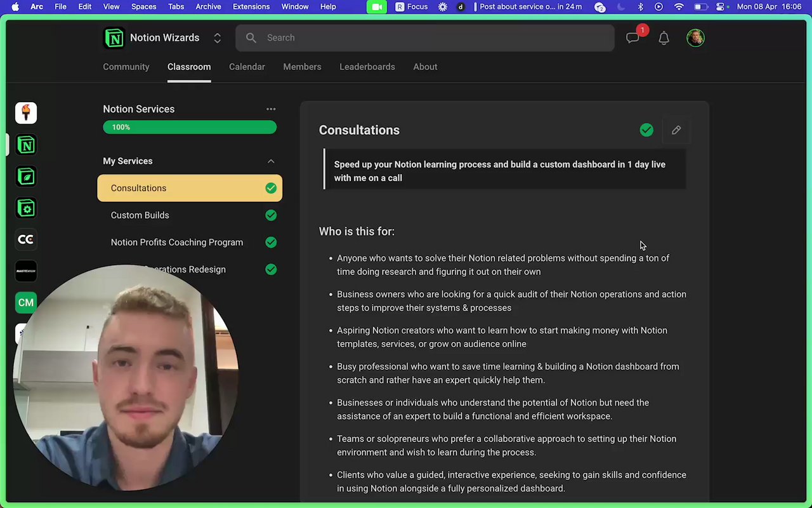The image size is (812, 508).
Task: Toggle the Custom Builds completion check
Action: [x=271, y=215]
